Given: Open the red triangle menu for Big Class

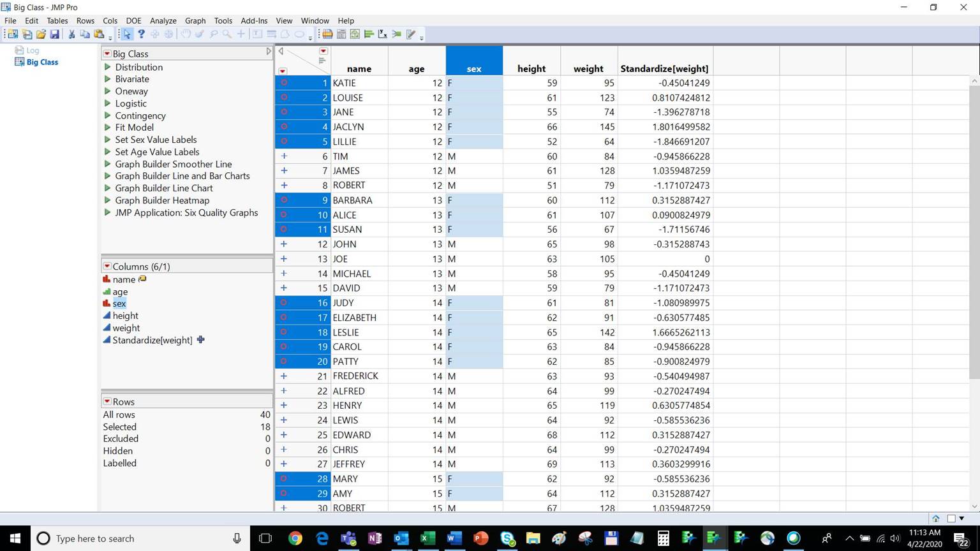Looking at the screenshot, I should [x=107, y=54].
